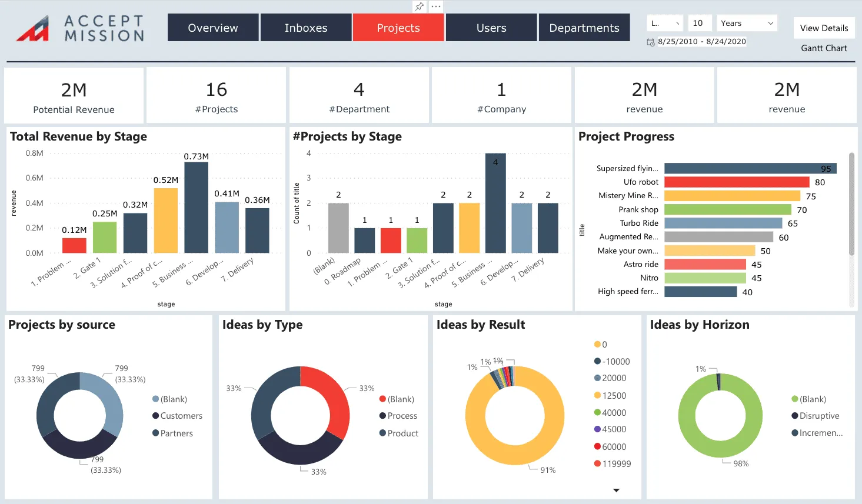
Task: Click the number 10 input field
Action: click(699, 24)
